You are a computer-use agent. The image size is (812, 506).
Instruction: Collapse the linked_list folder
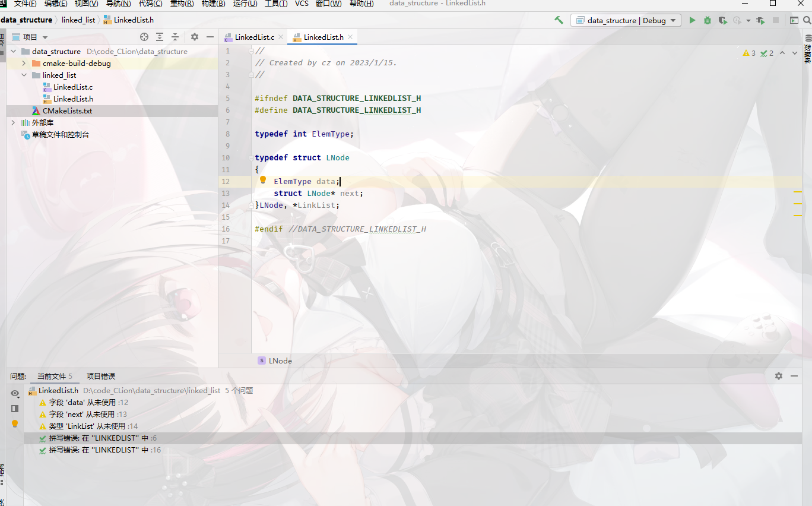click(24, 75)
